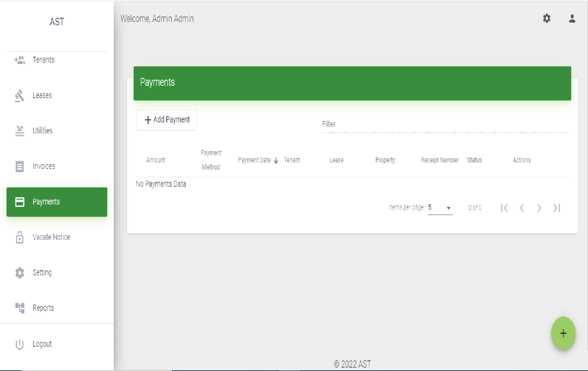
Task: Expand the Items per page dropdown
Action: (x=440, y=208)
